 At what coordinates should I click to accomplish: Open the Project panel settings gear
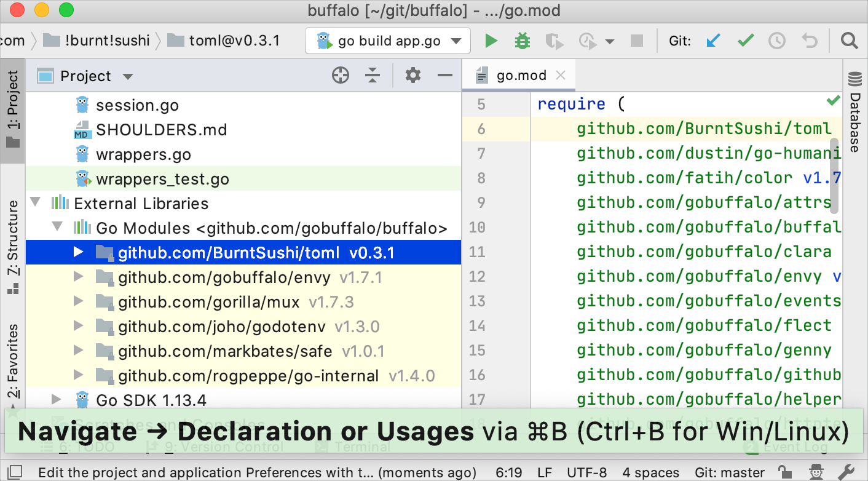coord(412,75)
